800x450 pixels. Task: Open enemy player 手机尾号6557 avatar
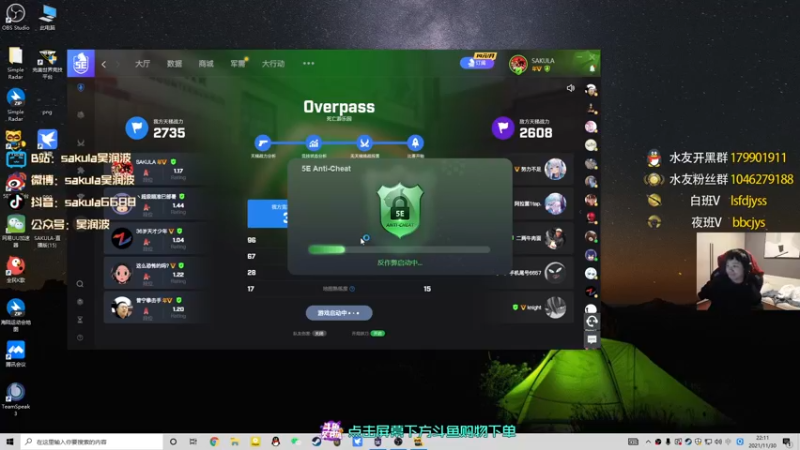(x=555, y=273)
